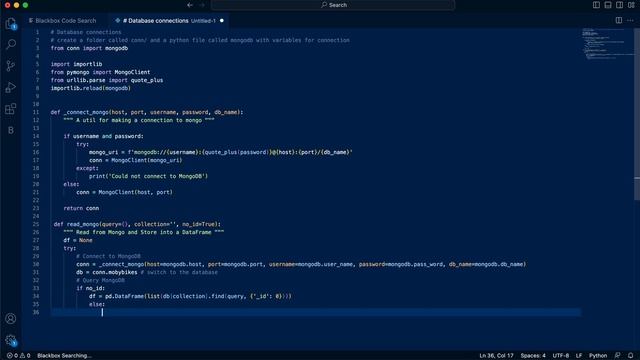The width and height of the screenshot is (640, 360).
Task: Click 'MongoClient' in pymongo import line
Action: click(132, 72)
